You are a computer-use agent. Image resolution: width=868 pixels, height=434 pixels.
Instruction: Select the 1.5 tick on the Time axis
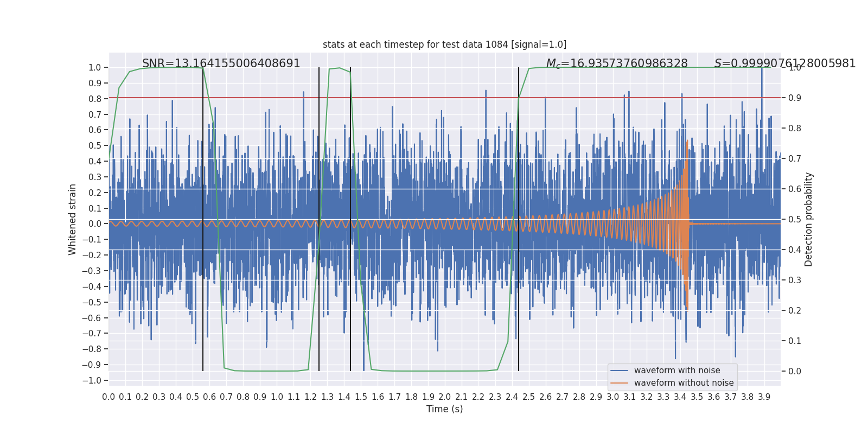coord(361,397)
